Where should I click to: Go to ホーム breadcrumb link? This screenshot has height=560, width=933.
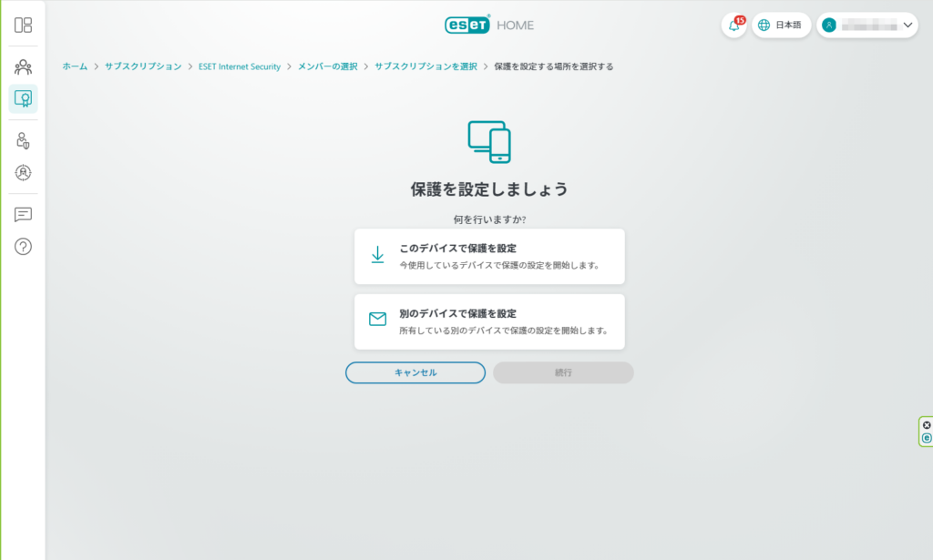[x=75, y=66]
